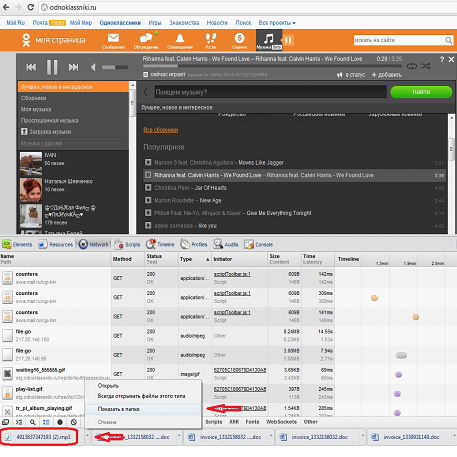Sort network table by Type column

[x=195, y=259]
